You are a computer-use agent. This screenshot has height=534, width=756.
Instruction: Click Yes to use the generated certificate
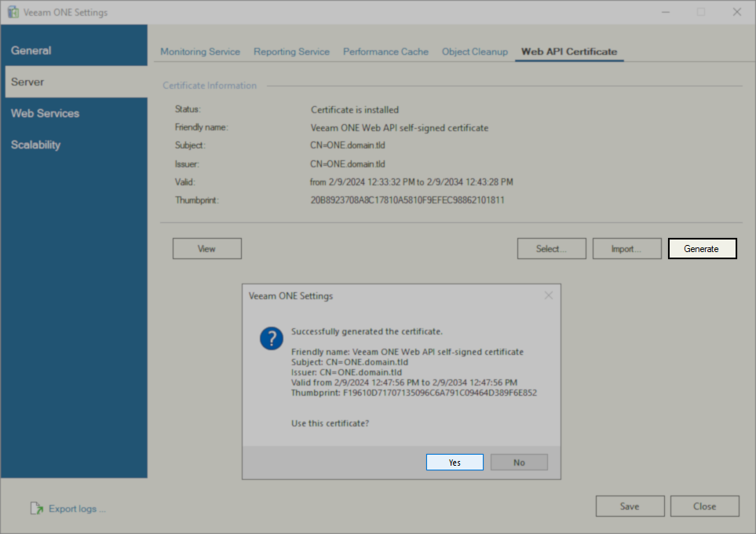[x=455, y=462]
